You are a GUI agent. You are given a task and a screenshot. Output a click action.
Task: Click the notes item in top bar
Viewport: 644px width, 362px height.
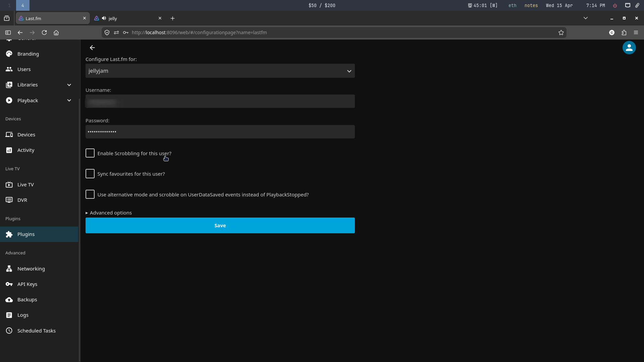tap(531, 5)
